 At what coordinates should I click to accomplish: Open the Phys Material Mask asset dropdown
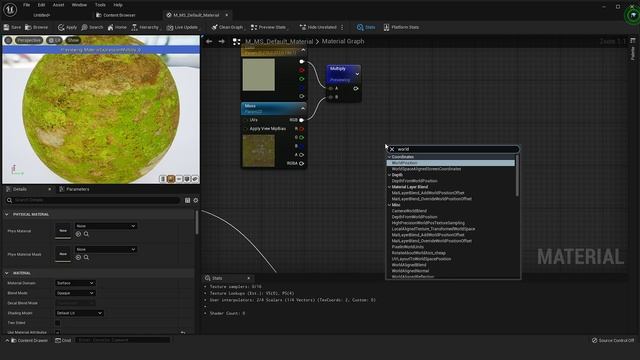105,249
